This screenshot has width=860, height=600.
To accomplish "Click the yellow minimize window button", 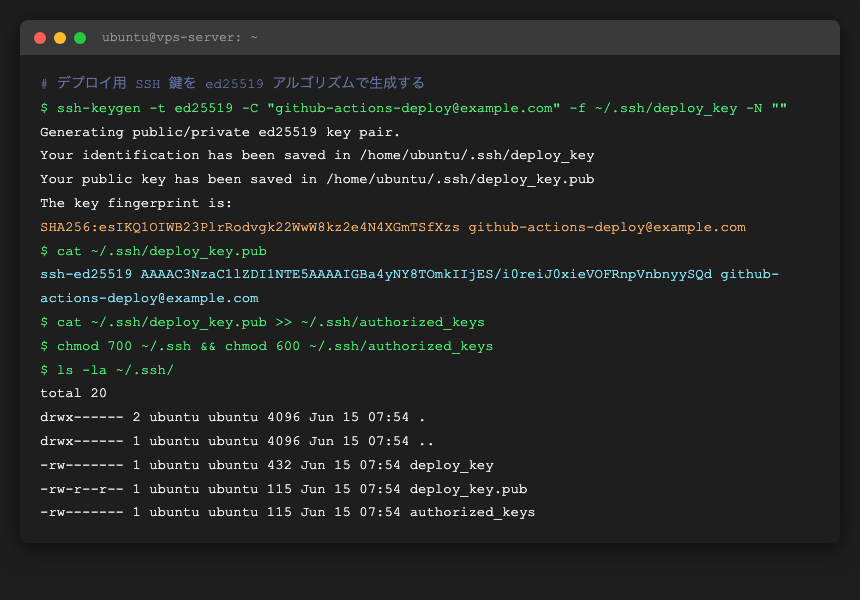I will pyautogui.click(x=60, y=38).
